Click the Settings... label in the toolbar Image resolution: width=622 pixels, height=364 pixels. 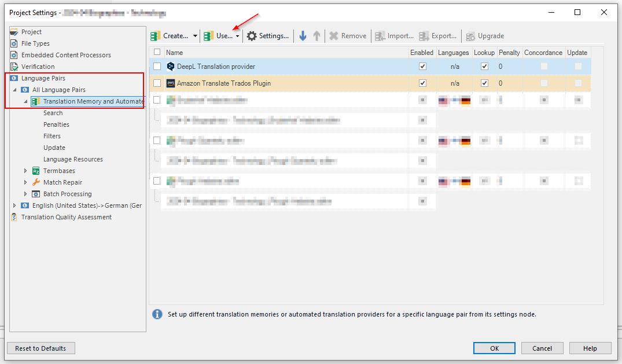tap(274, 36)
